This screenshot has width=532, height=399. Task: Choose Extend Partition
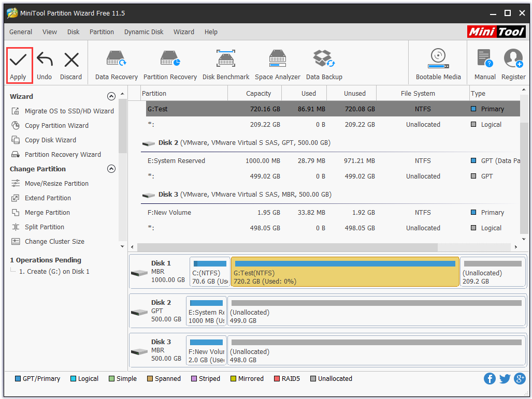pyautogui.click(x=41, y=198)
